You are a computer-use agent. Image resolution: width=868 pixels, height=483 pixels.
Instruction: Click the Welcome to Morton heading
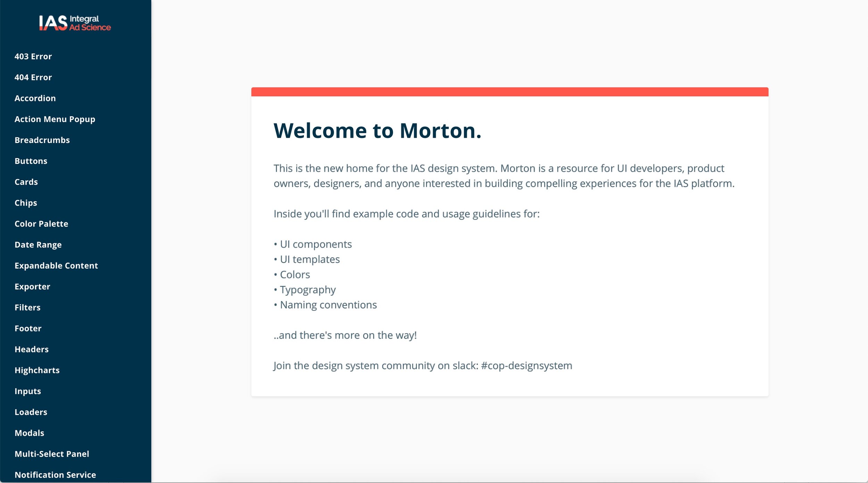377,131
